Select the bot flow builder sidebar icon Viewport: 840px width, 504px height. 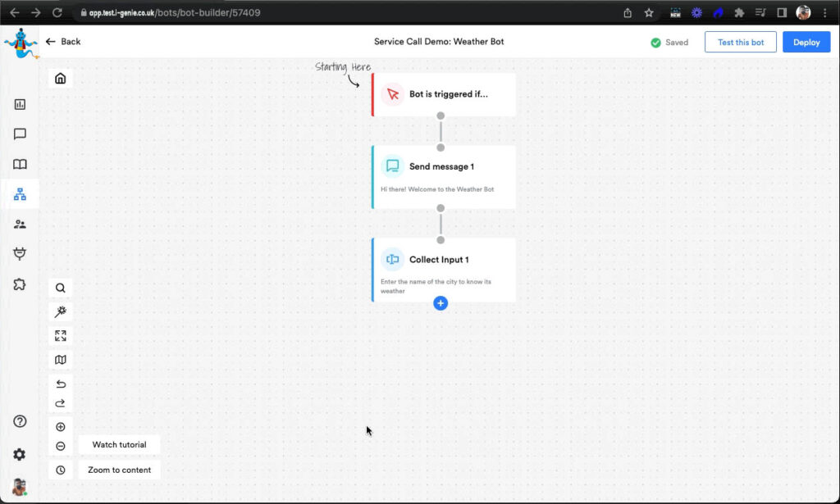point(20,194)
